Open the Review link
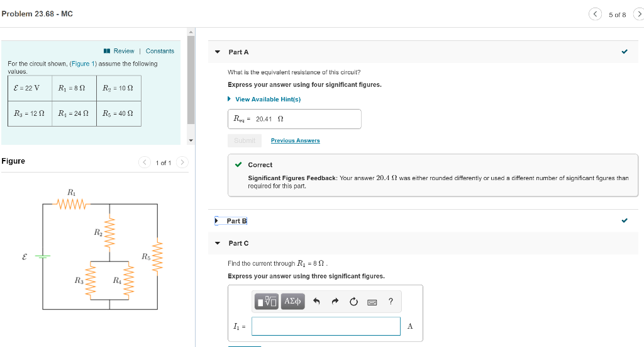This screenshot has height=347, width=644. [124, 51]
